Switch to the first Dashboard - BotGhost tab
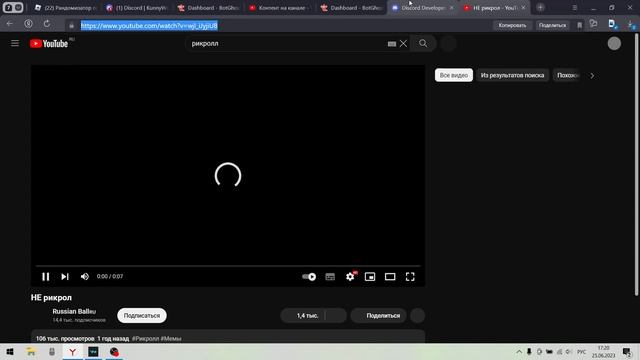 (209, 8)
